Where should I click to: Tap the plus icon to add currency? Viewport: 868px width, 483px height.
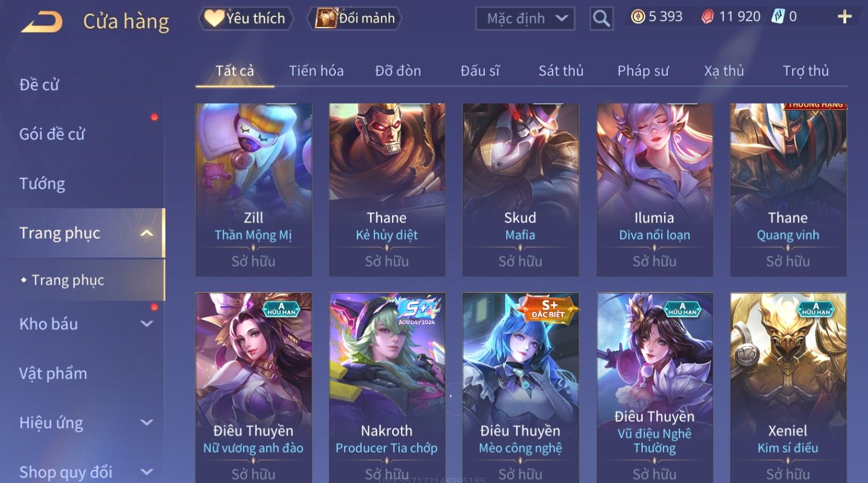pyautogui.click(x=844, y=17)
